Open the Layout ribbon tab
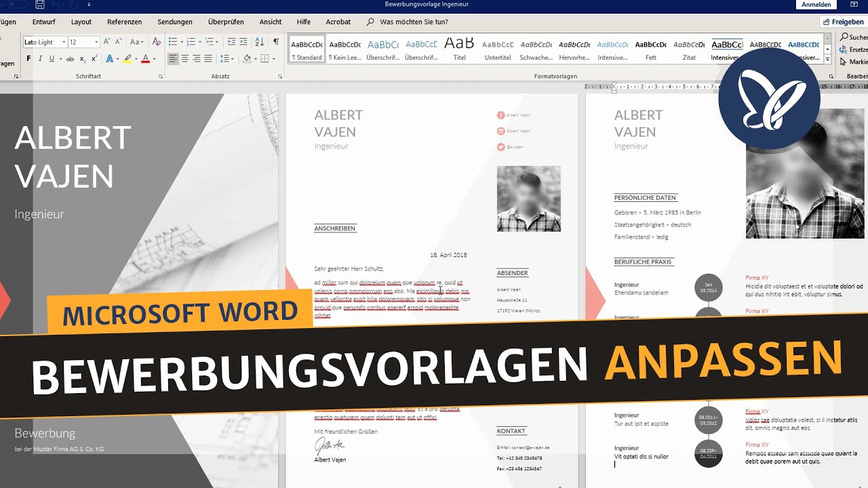This screenshot has width=868, height=488. click(x=81, y=22)
